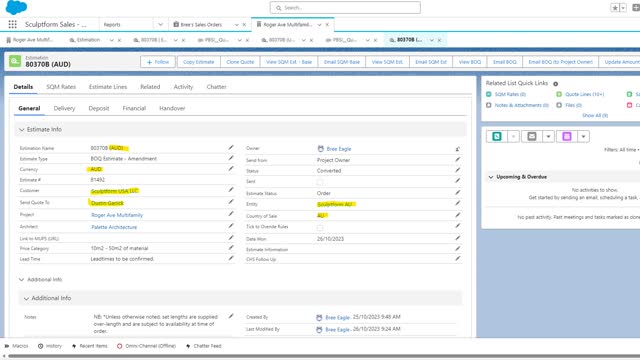This screenshot has width=640, height=360.
Task: Open dropdown on Bree's Sales Orders tab
Action: 236,25
